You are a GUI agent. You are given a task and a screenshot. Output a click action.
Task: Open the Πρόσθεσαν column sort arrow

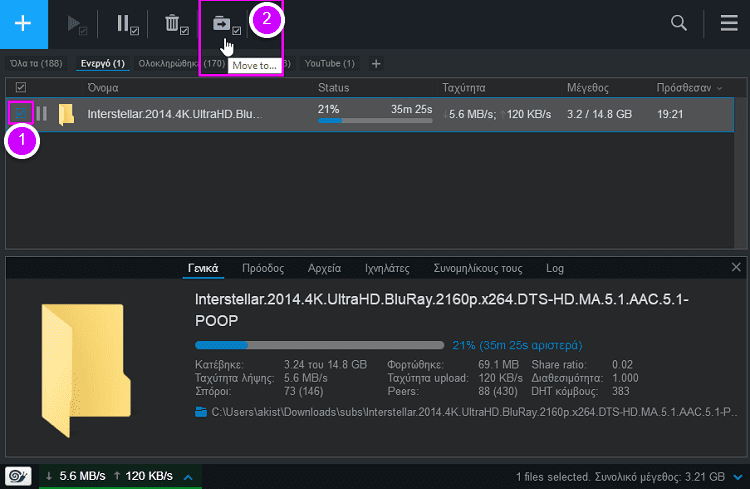[x=720, y=89]
